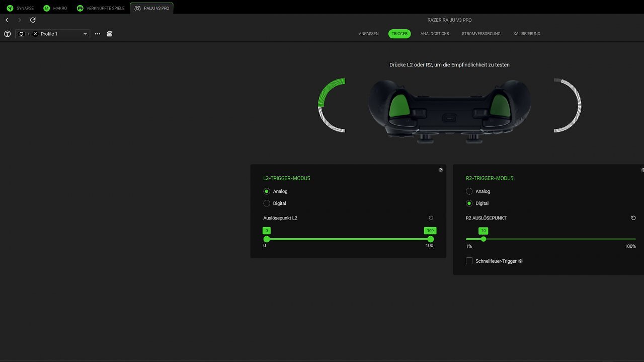644x362 pixels.
Task: Click the green Makro M icon
Action: (46, 8)
